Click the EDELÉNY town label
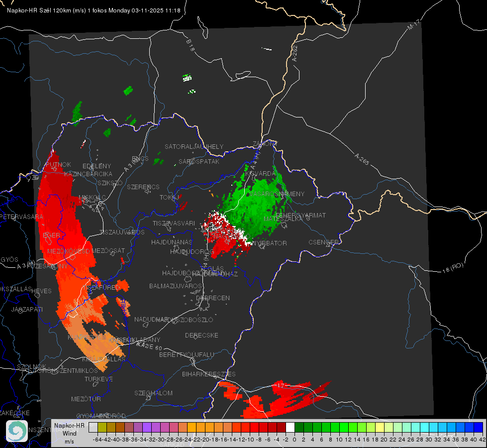This screenshot has height=448, width=487. [97, 166]
